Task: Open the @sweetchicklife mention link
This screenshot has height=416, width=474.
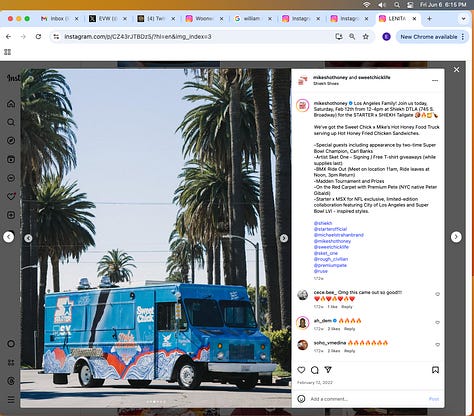Action: click(x=331, y=247)
